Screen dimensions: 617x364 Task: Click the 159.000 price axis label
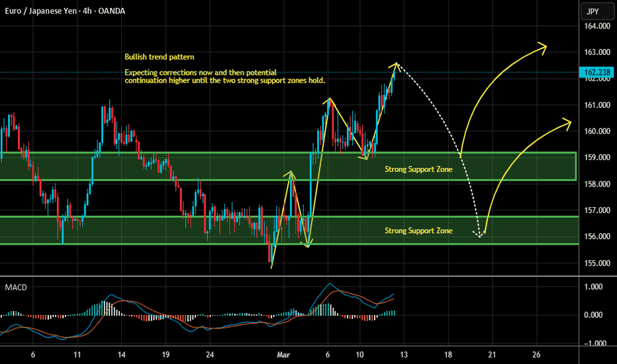597,158
